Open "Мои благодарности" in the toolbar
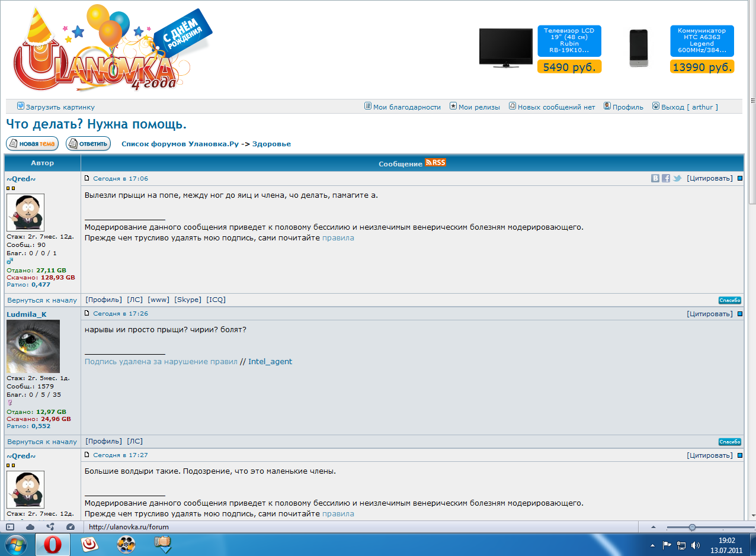This screenshot has width=756, height=556. pyautogui.click(x=405, y=107)
